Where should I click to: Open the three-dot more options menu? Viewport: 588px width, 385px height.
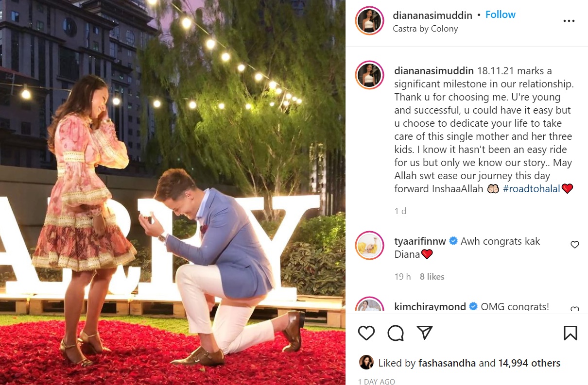pos(569,21)
